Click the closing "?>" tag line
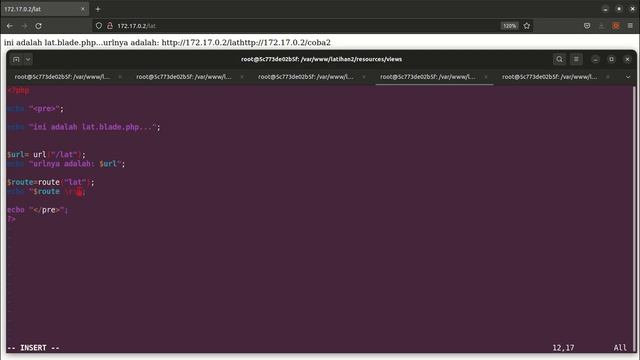The image size is (640, 360). (x=11, y=219)
